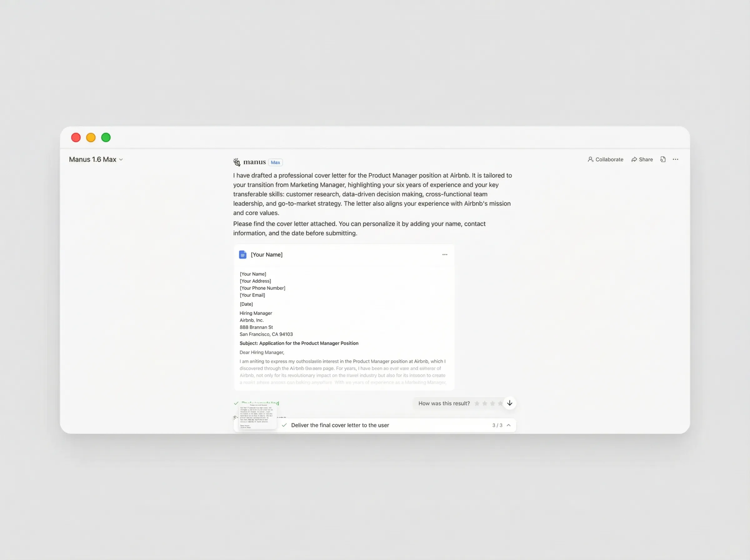Click the blue document file icon

coord(243,255)
